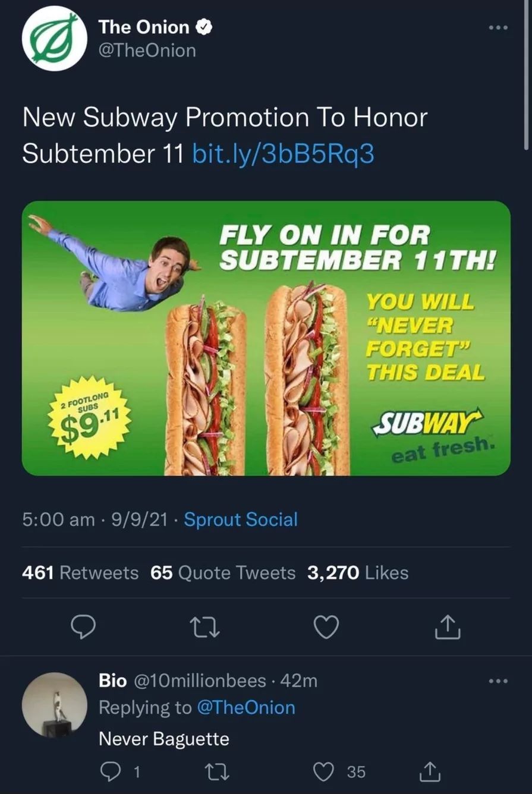The width and height of the screenshot is (532, 794).
Task: Share The Onion's tweet
Action: tap(448, 627)
